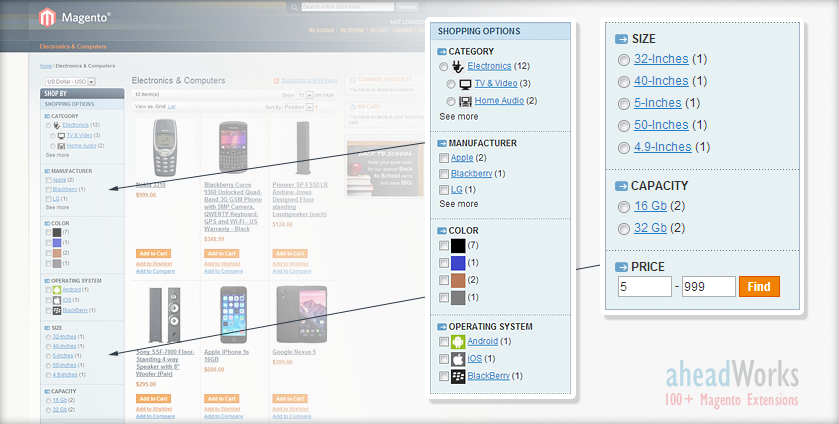Viewport: 839px width, 424px height.
Task: Click the arrow icon beside MANUFACTURER heading in enlarged panel
Action: (x=442, y=143)
